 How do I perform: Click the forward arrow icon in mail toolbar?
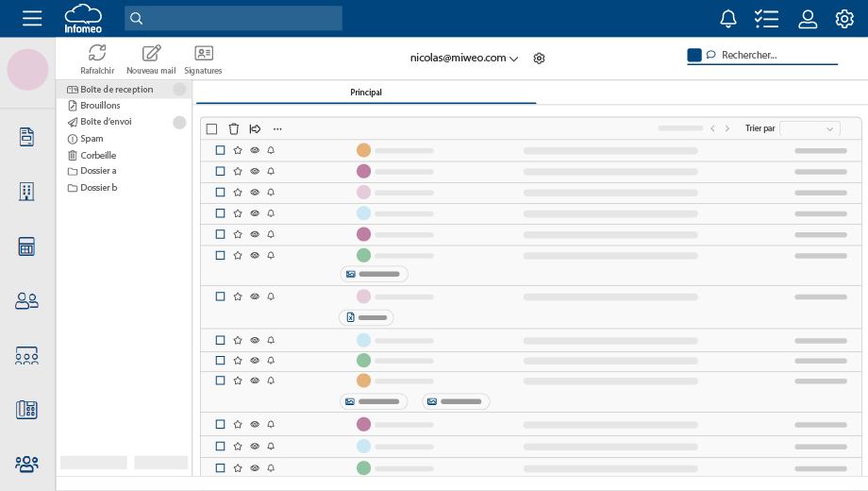tap(255, 129)
